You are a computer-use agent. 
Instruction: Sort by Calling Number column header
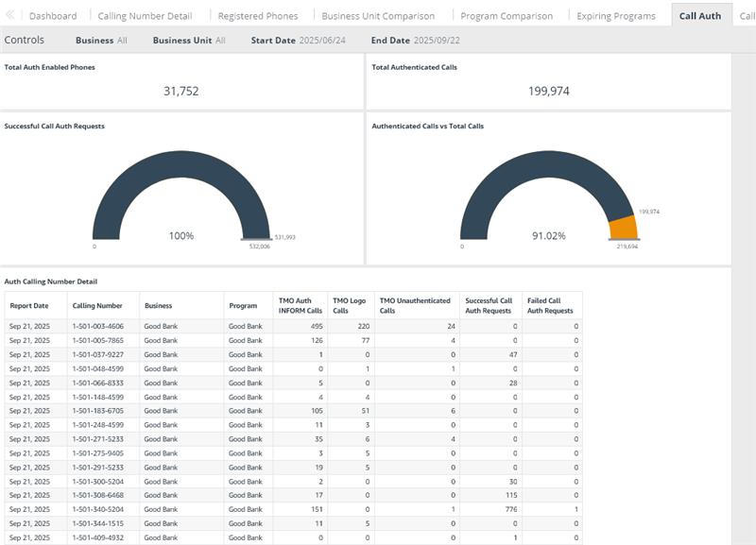(97, 305)
